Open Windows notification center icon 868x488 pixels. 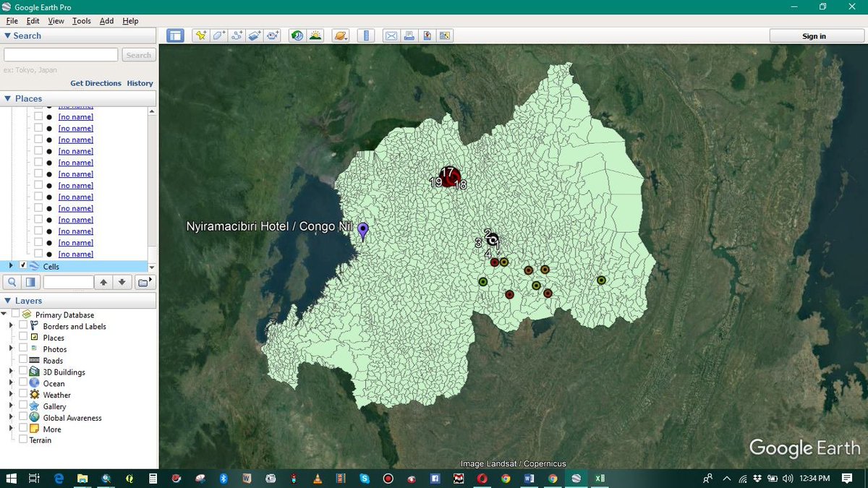pos(847,478)
